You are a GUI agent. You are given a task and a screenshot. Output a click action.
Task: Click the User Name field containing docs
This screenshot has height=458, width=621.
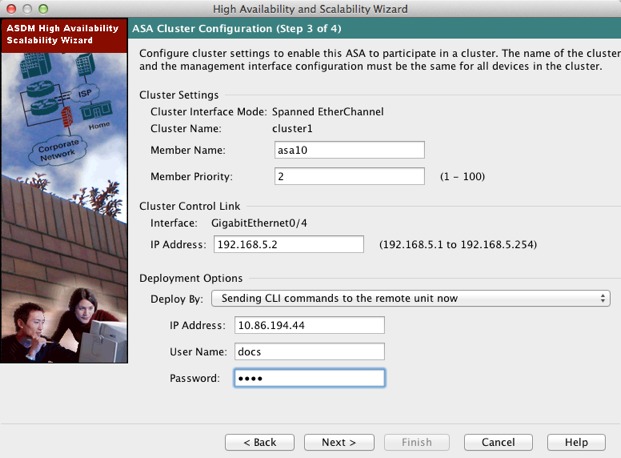309,351
